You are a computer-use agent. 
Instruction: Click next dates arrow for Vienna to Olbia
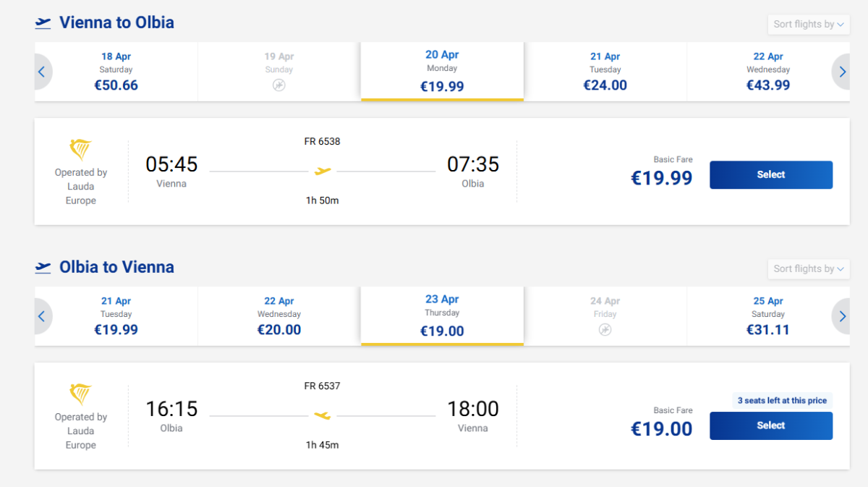click(842, 72)
